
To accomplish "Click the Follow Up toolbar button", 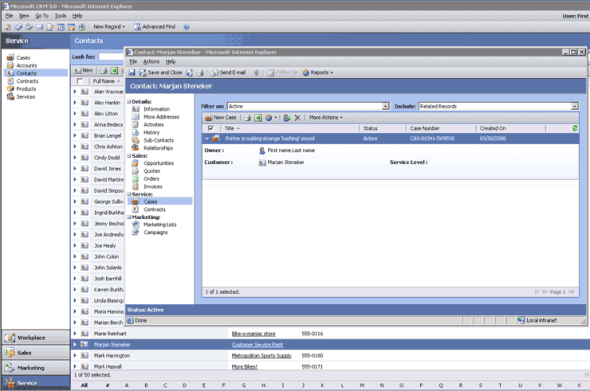I will coord(283,73).
